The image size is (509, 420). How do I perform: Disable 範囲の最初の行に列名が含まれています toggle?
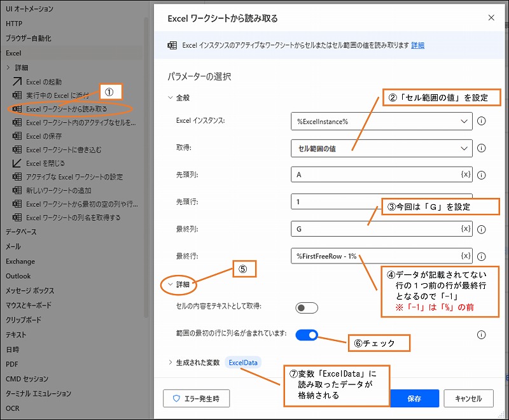point(307,335)
